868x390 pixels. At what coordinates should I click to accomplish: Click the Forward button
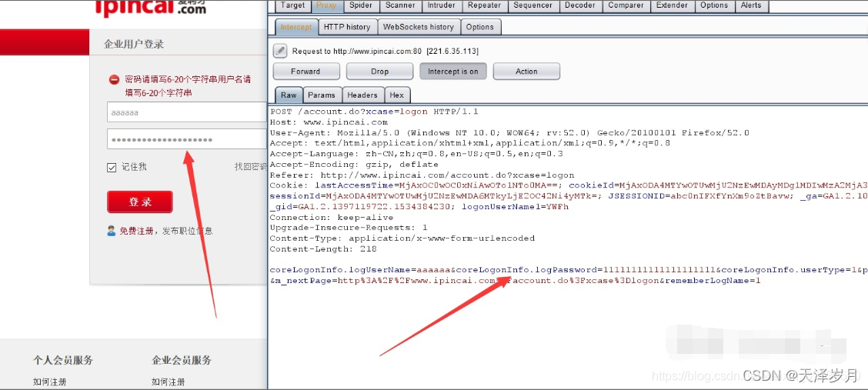[x=305, y=72]
